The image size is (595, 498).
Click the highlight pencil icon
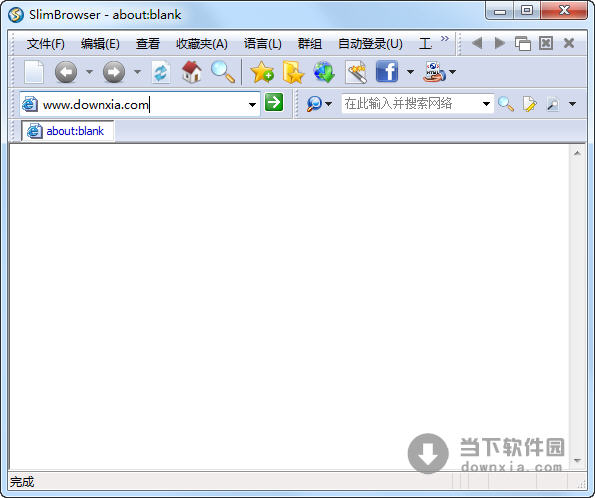coord(530,104)
